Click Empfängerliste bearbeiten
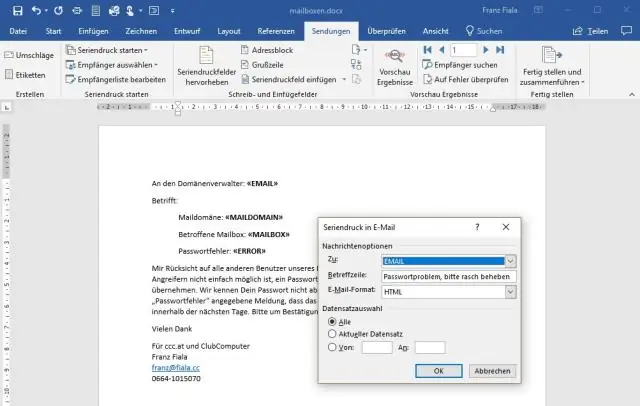Image resolution: width=640 pixels, height=406 pixels. click(116, 80)
